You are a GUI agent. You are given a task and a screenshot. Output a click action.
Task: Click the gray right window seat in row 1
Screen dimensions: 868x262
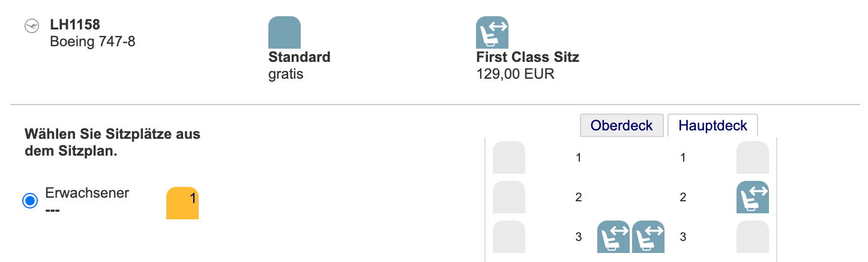coord(753,157)
